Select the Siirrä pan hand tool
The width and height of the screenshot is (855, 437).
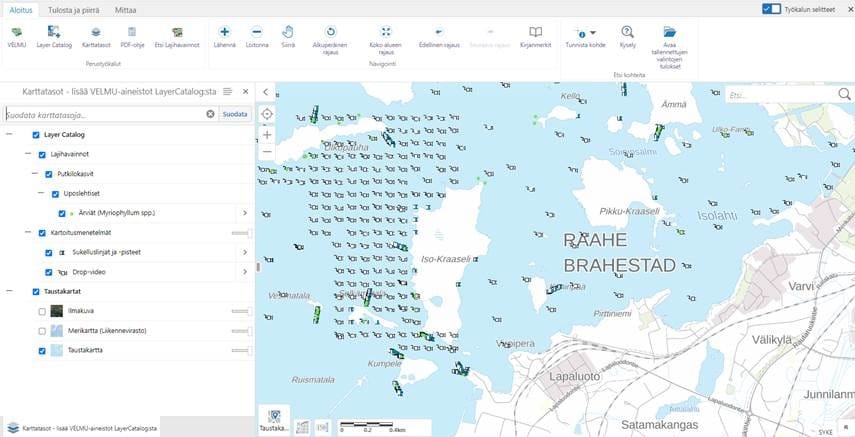click(x=288, y=36)
